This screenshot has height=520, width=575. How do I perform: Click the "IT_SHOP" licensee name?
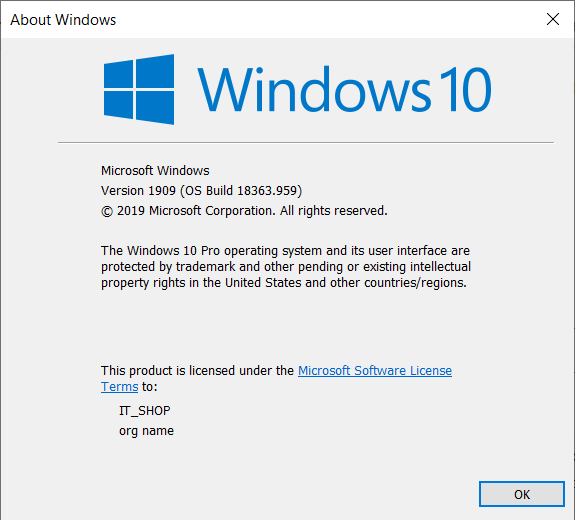144,411
